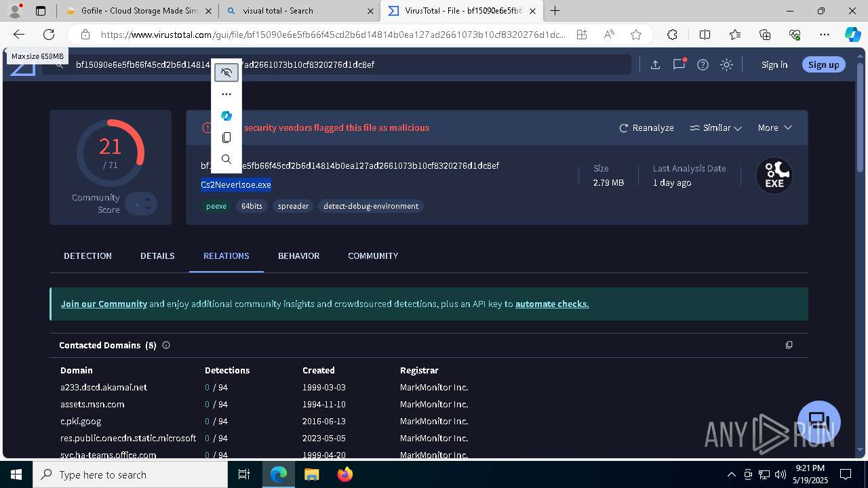
Task: Click the VirusTotal upload file icon
Action: 655,64
